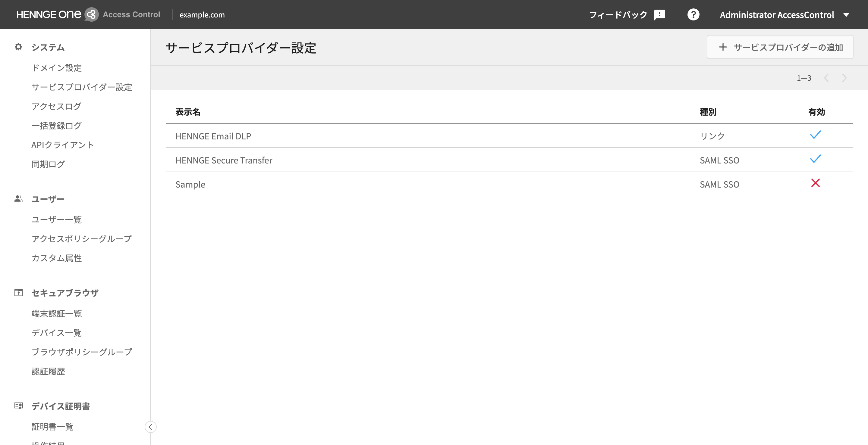Click the ユーザー section heading
This screenshot has width=868, height=445.
click(x=48, y=199)
